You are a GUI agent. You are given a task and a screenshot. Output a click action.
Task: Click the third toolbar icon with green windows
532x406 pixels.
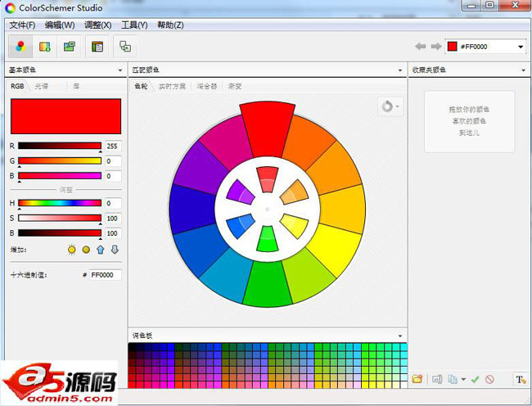[x=70, y=47]
